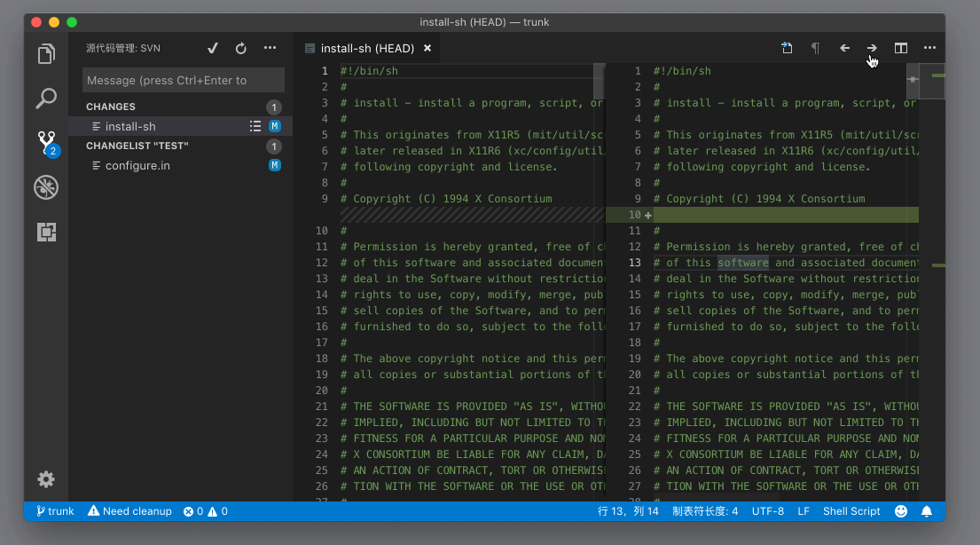Viewport: 980px width, 545px height.
Task: Refresh the SVN source control panel
Action: point(241,48)
